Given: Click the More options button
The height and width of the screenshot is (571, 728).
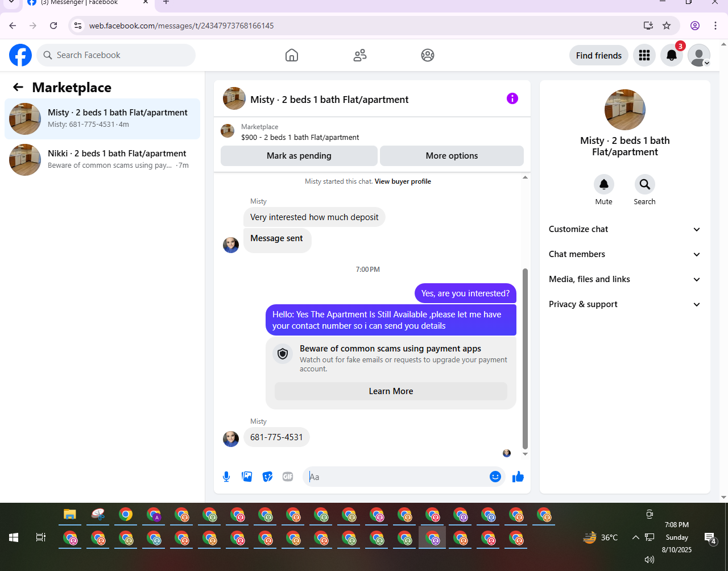Looking at the screenshot, I should pyautogui.click(x=452, y=156).
